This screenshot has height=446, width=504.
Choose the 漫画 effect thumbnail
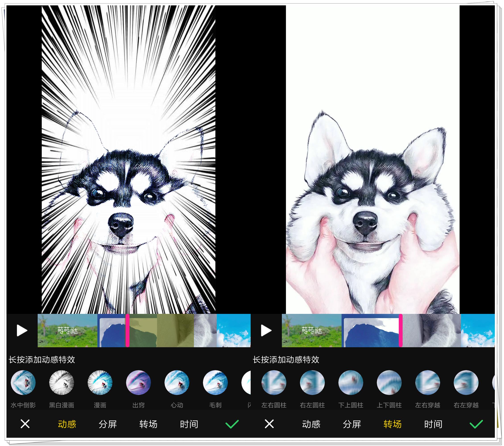pyautogui.click(x=100, y=382)
